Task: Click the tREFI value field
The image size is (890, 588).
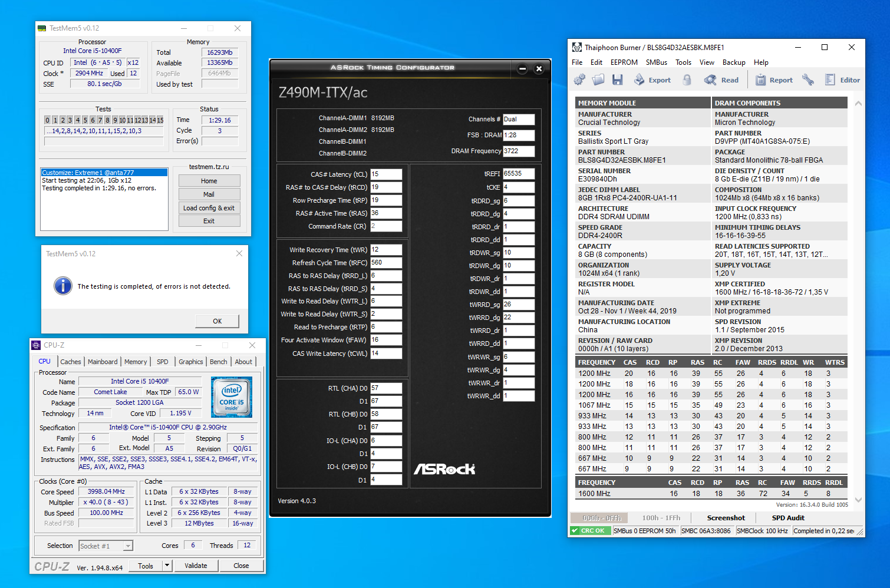Action: (x=519, y=174)
